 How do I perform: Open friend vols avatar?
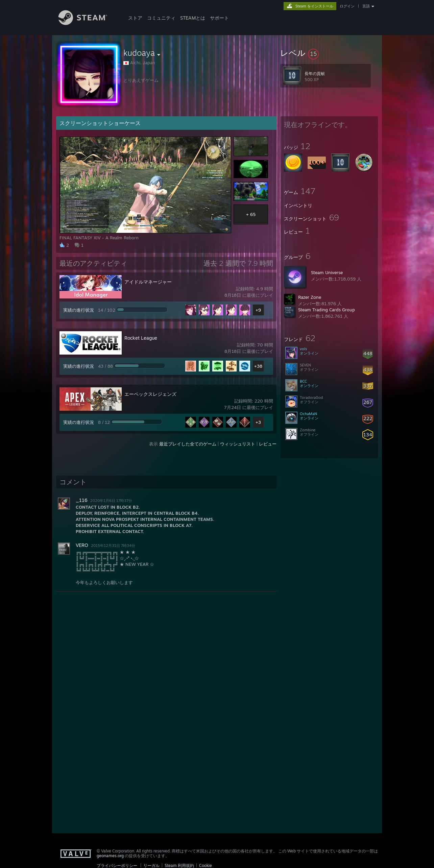[x=291, y=353]
